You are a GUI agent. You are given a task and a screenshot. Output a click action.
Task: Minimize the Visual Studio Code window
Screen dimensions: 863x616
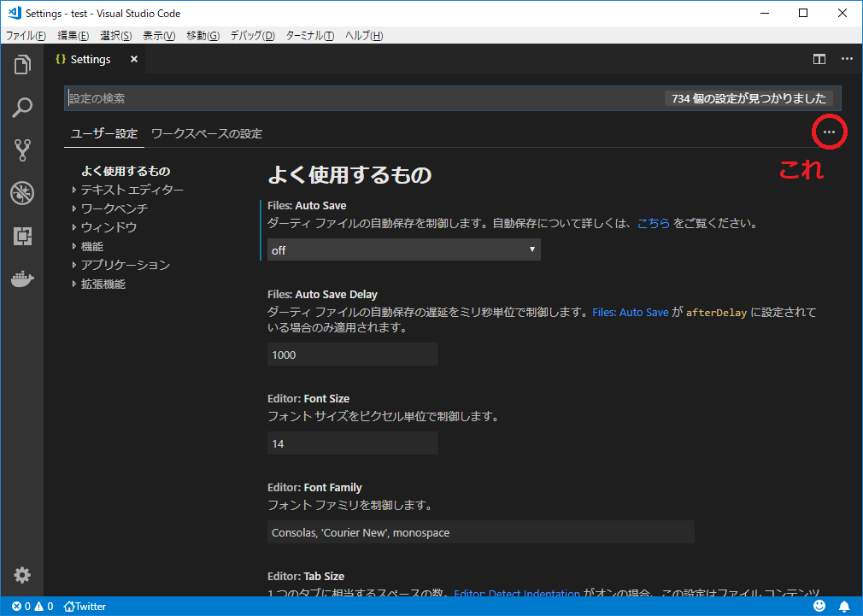click(x=765, y=13)
